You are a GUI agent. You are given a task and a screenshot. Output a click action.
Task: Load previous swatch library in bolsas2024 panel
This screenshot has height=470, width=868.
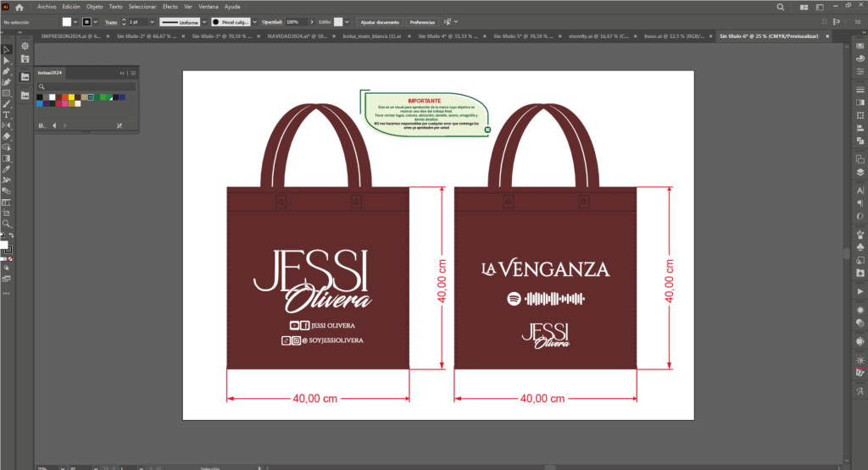click(x=54, y=125)
